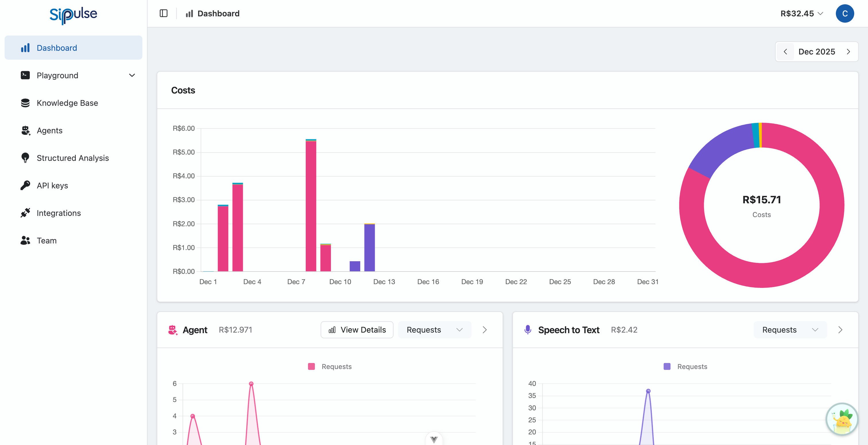Screen dimensions: 868x445
Task: Go to previous month with left arrow
Action: click(785, 52)
